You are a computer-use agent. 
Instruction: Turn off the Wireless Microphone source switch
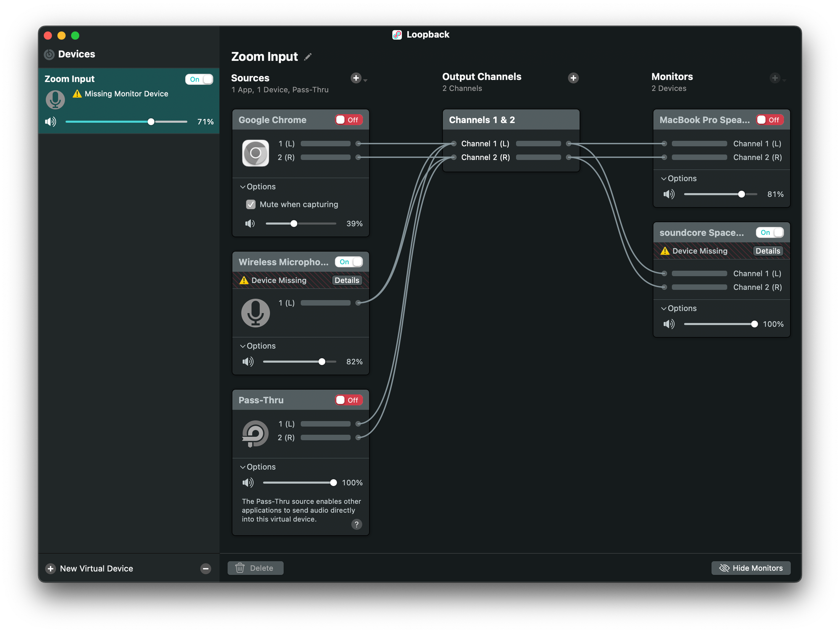tap(349, 262)
